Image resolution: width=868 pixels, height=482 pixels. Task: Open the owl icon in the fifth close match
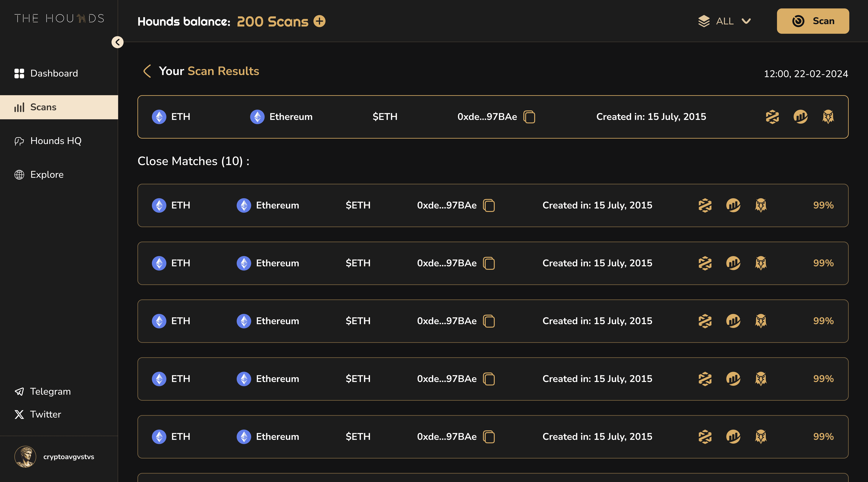[x=761, y=437]
